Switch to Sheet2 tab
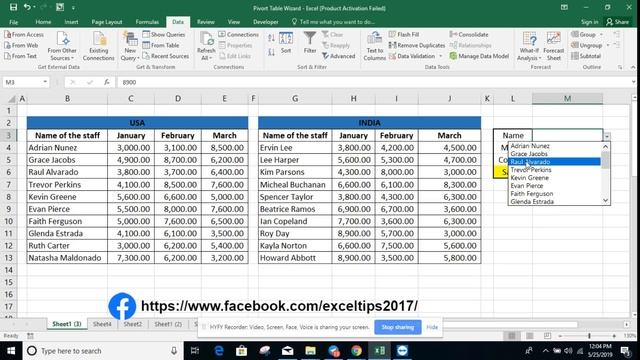 (133, 324)
